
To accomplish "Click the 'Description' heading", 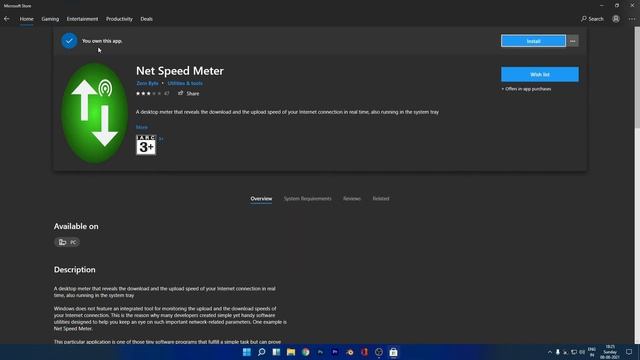I will (x=75, y=270).
